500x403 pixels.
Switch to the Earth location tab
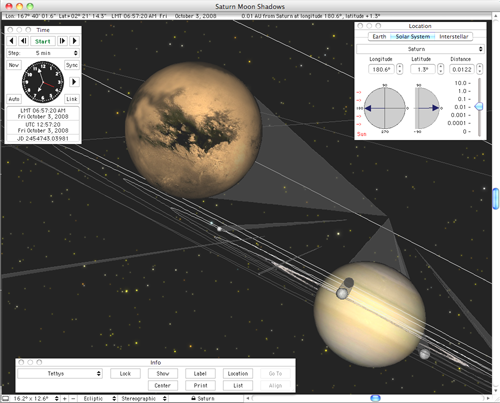coord(379,36)
